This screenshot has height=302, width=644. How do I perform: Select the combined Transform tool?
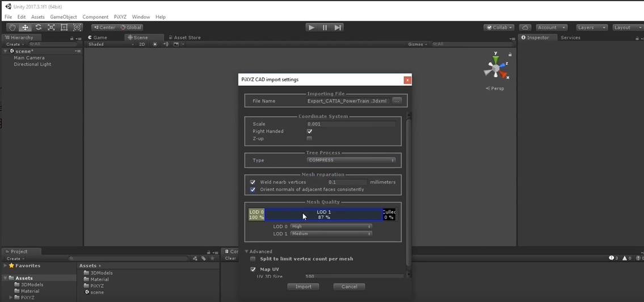pos(77,27)
